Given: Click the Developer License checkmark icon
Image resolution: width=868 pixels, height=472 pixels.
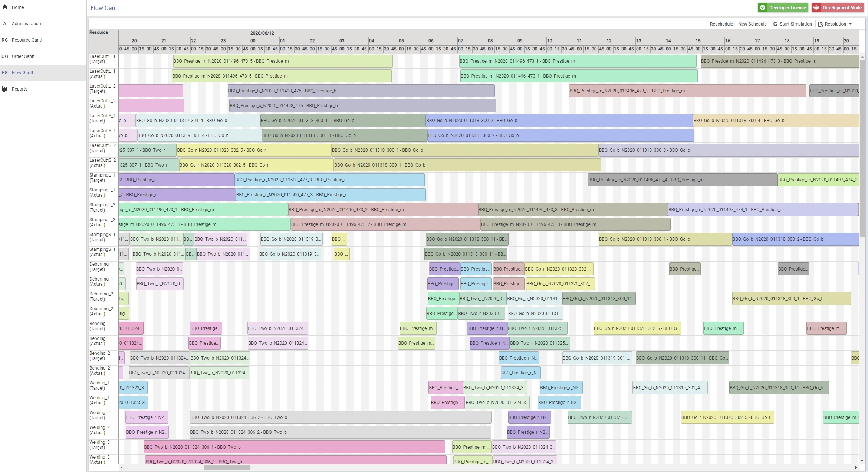Looking at the screenshot, I should [x=763, y=7].
